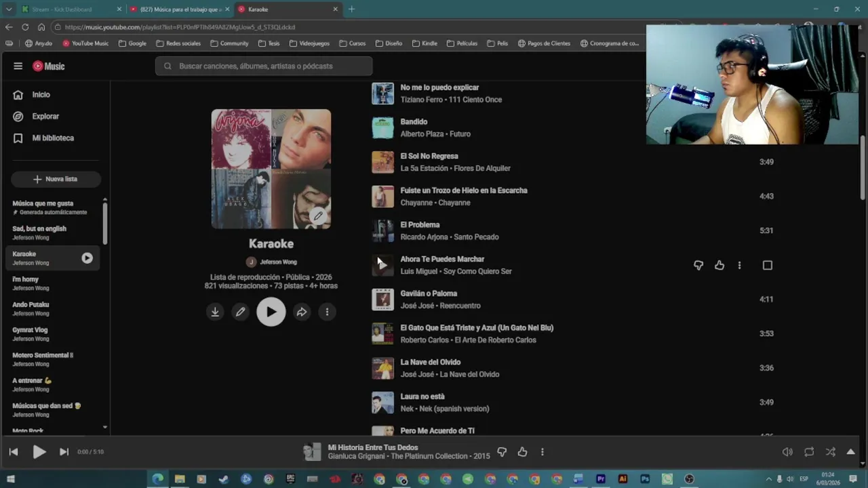
Task: Open the Cursos bookmarks folder
Action: pos(352,43)
